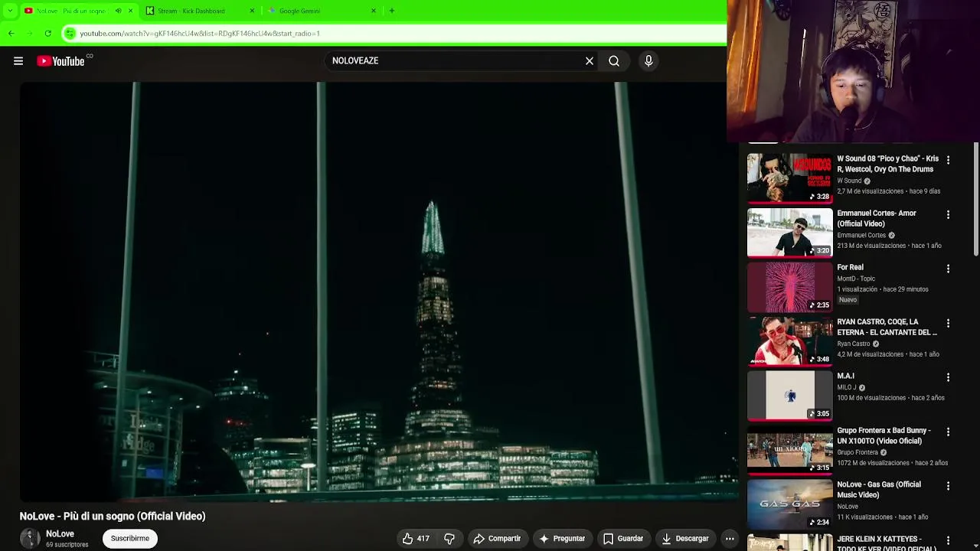This screenshot has width=980, height=551.
Task: Open the YouTube hamburger guide menu
Action: point(18,61)
